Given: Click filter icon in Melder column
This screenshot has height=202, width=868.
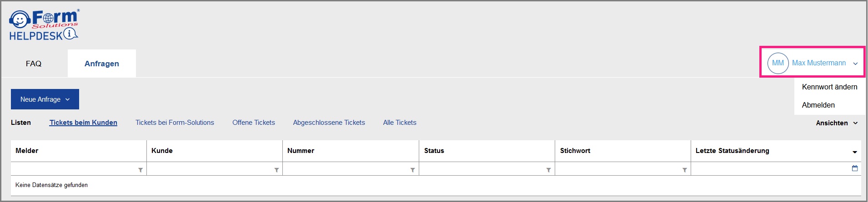Looking at the screenshot, I should (140, 170).
